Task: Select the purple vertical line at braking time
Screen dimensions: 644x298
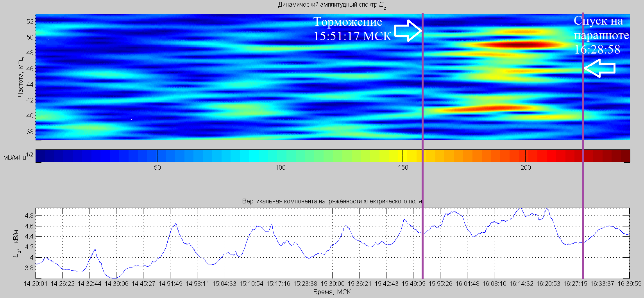Action: 422,176
